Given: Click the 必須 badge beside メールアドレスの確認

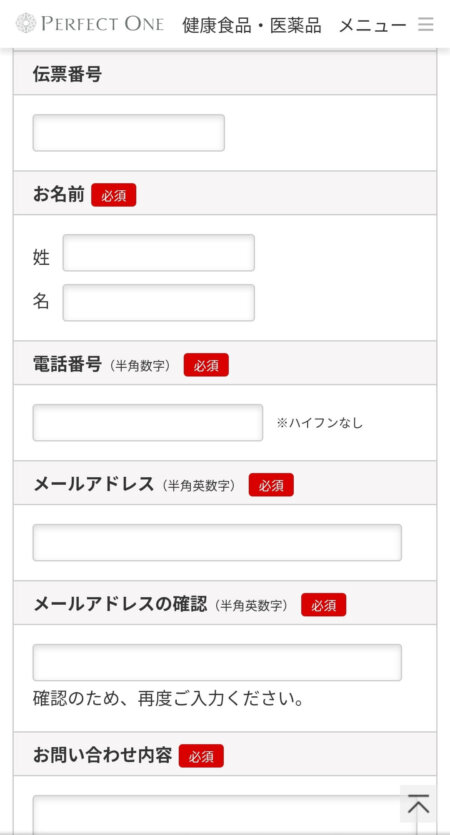Looking at the screenshot, I should 323,605.
